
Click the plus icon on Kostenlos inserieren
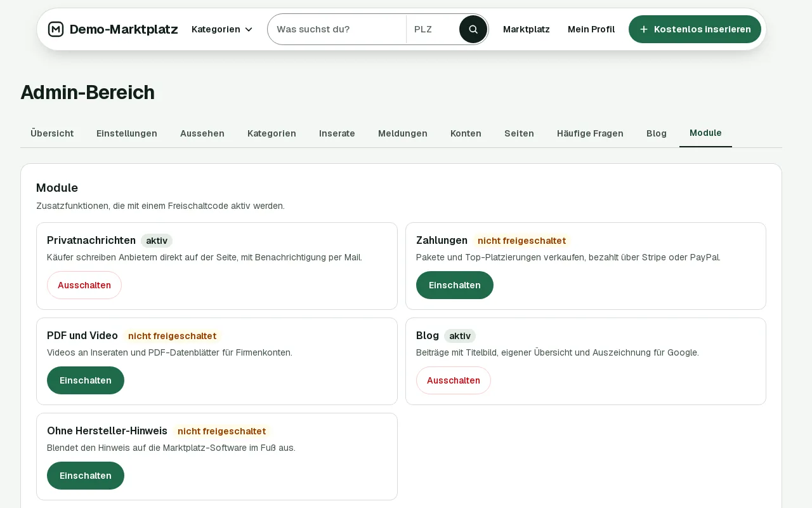click(644, 29)
